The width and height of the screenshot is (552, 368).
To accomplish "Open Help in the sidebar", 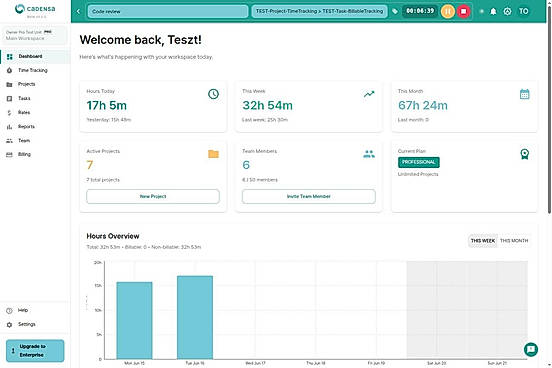I will tap(35, 310).
